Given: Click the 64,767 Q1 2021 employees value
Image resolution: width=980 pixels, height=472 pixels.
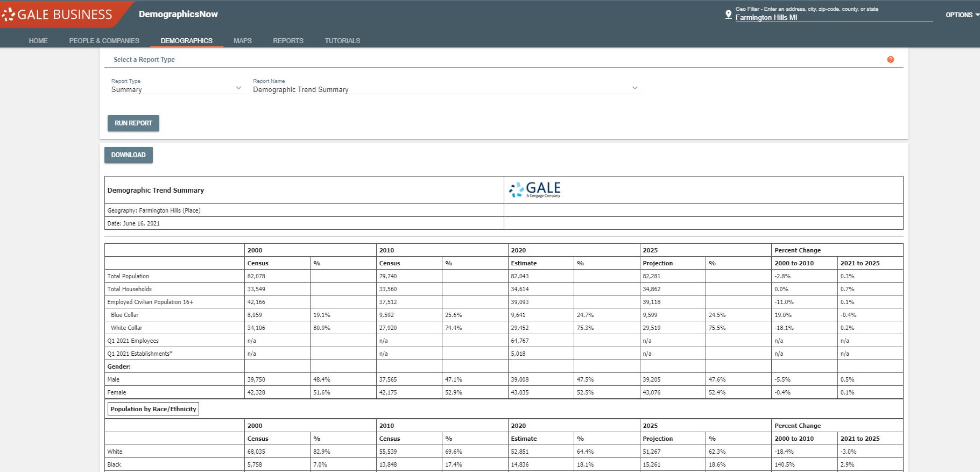Looking at the screenshot, I should coord(520,341).
